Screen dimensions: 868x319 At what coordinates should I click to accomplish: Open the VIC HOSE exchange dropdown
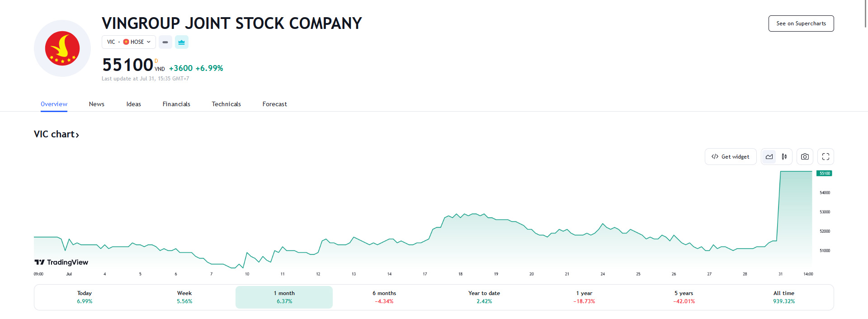click(128, 42)
